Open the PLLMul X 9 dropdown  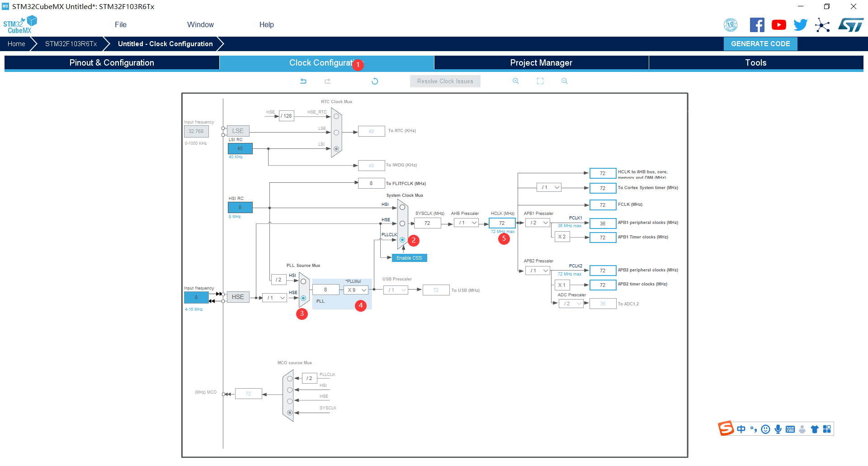pyautogui.click(x=356, y=290)
